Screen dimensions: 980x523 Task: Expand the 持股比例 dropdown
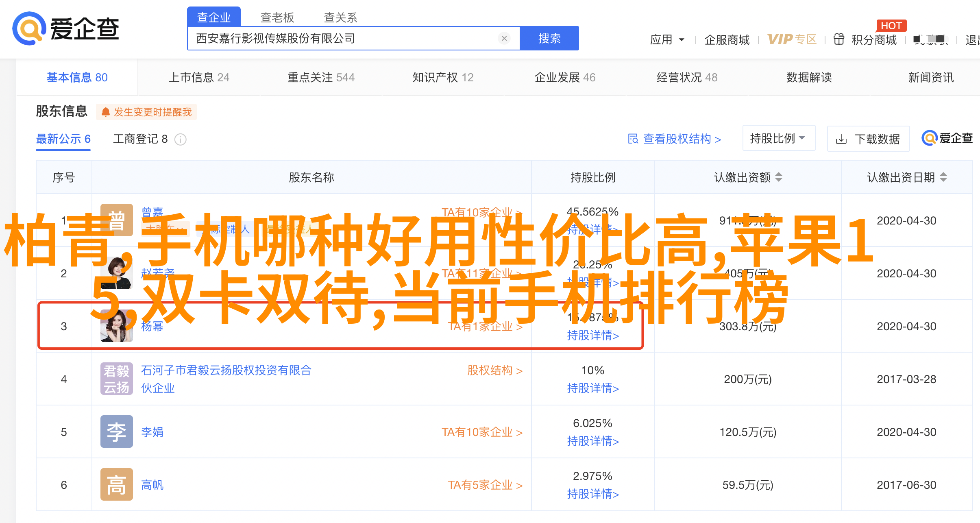779,138
